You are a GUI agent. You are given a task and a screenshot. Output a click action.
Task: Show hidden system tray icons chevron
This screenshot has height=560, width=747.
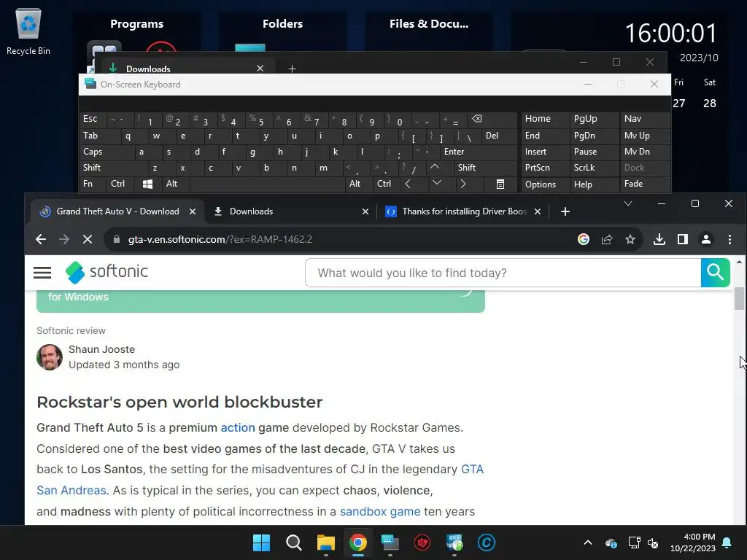pos(588,542)
